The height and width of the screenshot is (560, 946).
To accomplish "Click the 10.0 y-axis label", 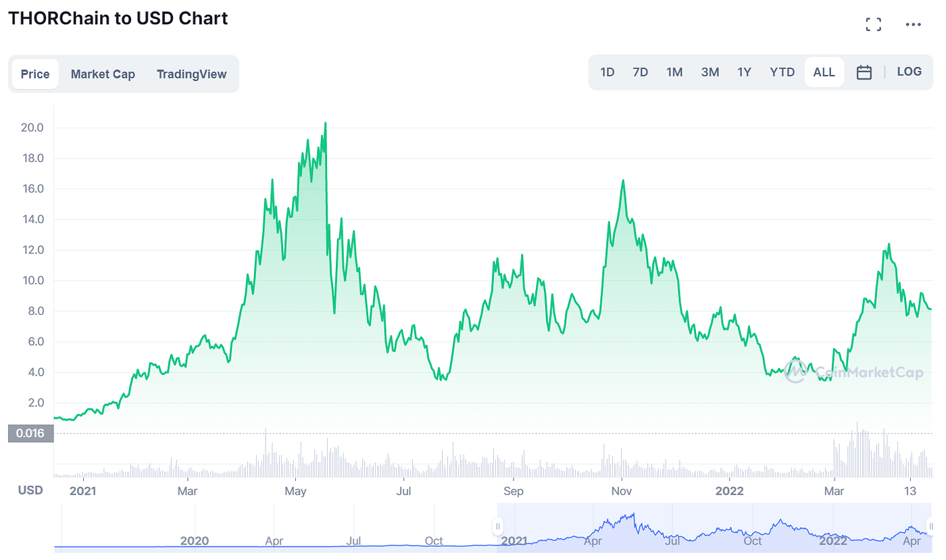I will 33,280.
